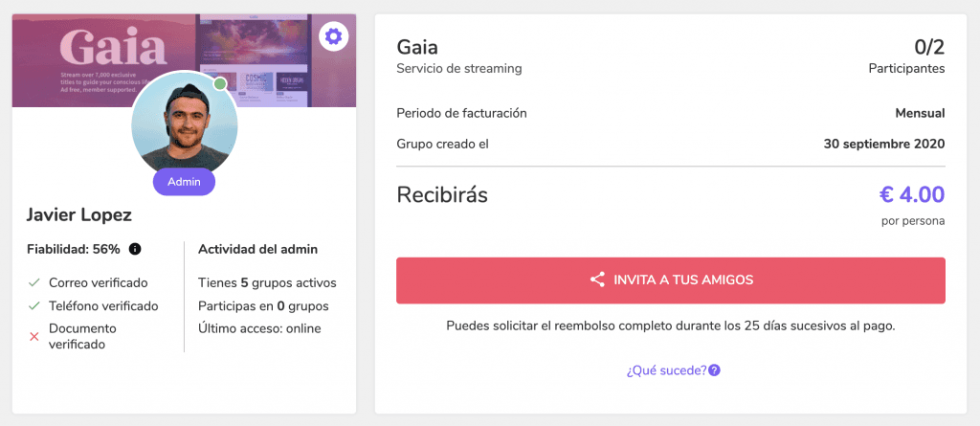Click the info icon beside Fiabilidad 56%
Image resolution: width=980 pixels, height=426 pixels.
coord(134,249)
